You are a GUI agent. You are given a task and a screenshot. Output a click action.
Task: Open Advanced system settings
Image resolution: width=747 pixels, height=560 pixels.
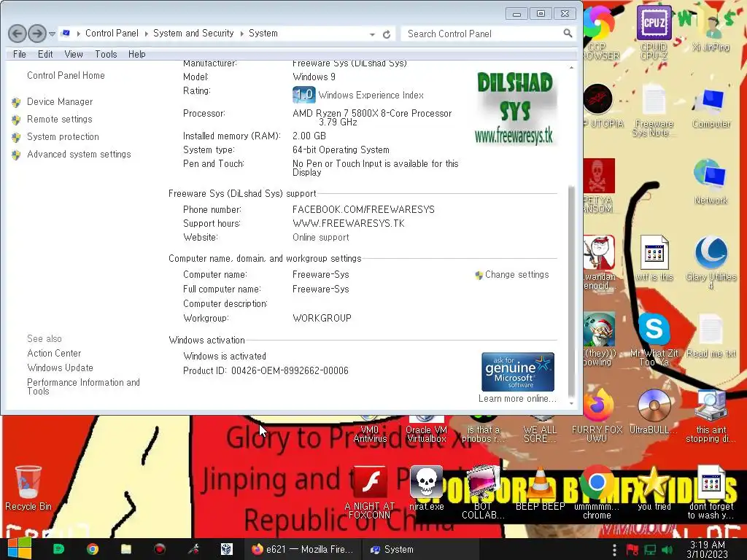[79, 155]
